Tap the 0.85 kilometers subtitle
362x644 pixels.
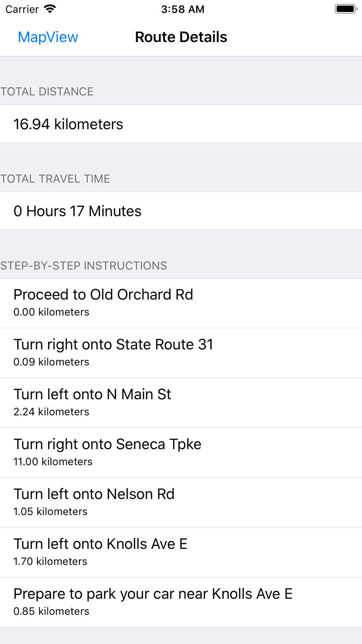point(51,611)
